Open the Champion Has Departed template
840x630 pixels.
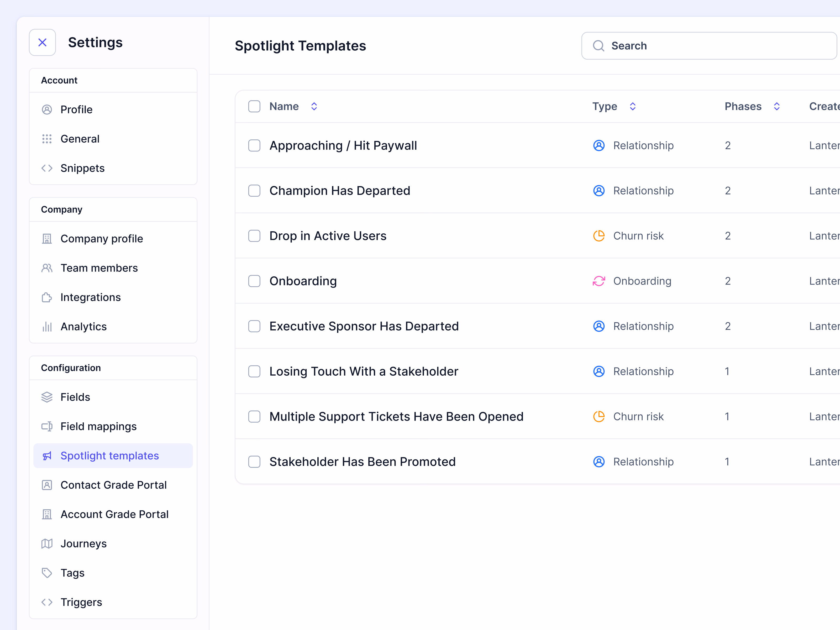(340, 191)
